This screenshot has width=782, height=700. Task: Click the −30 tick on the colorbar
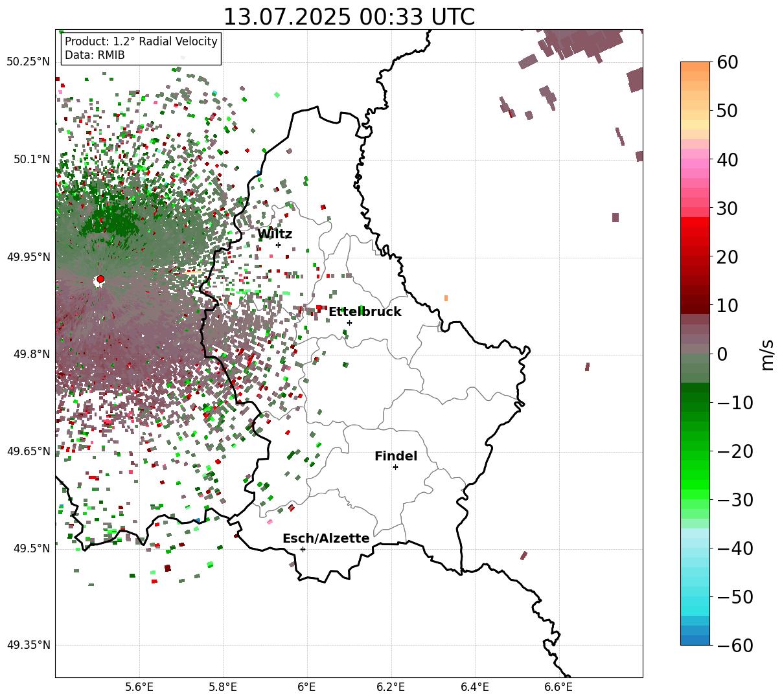coord(735,499)
